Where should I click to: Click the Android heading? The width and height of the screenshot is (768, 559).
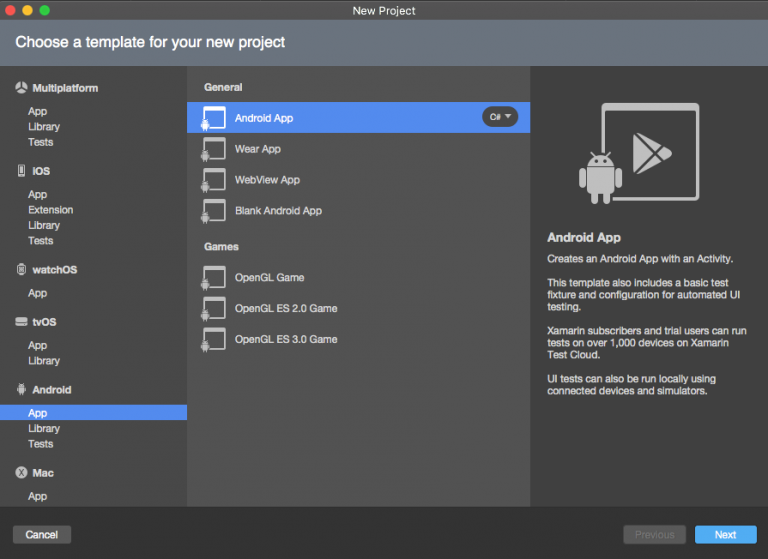pos(52,390)
